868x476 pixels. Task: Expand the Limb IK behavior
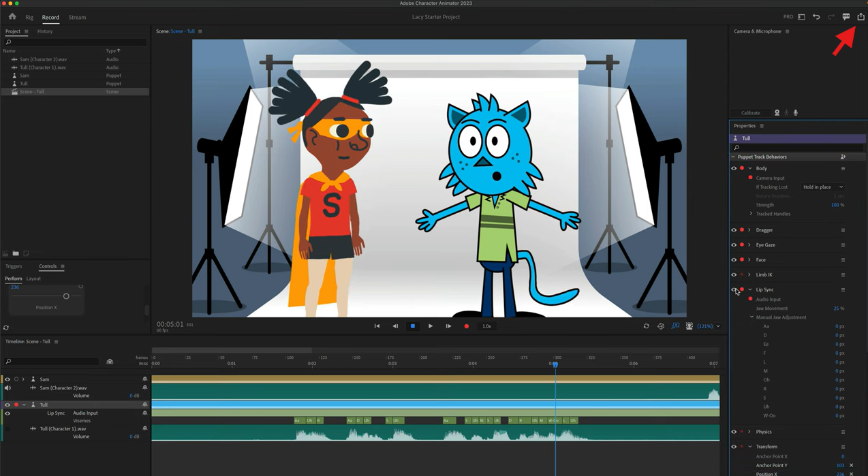click(749, 275)
